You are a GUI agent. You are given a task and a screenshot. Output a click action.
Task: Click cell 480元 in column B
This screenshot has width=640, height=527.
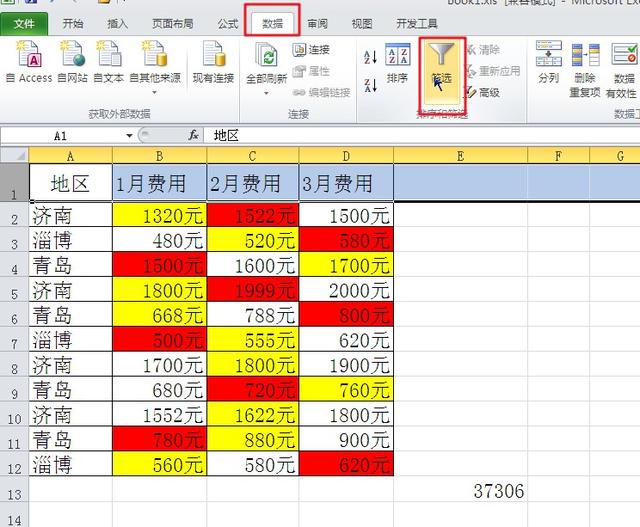[x=160, y=240]
